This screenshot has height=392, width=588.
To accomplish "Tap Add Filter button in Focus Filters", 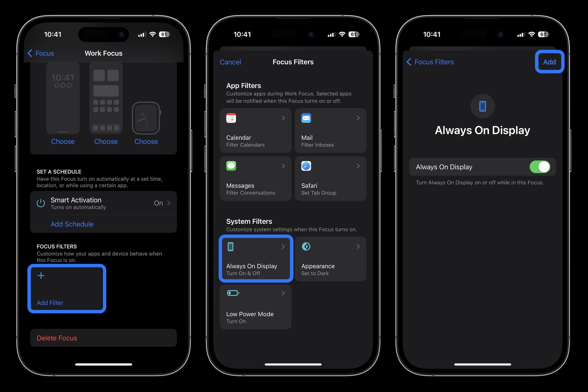I will click(68, 289).
